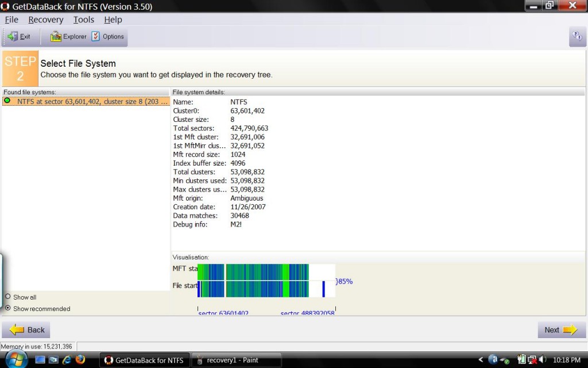This screenshot has height=368, width=588.
Task: Click the volume speaker tray icon
Action: pyautogui.click(x=543, y=360)
